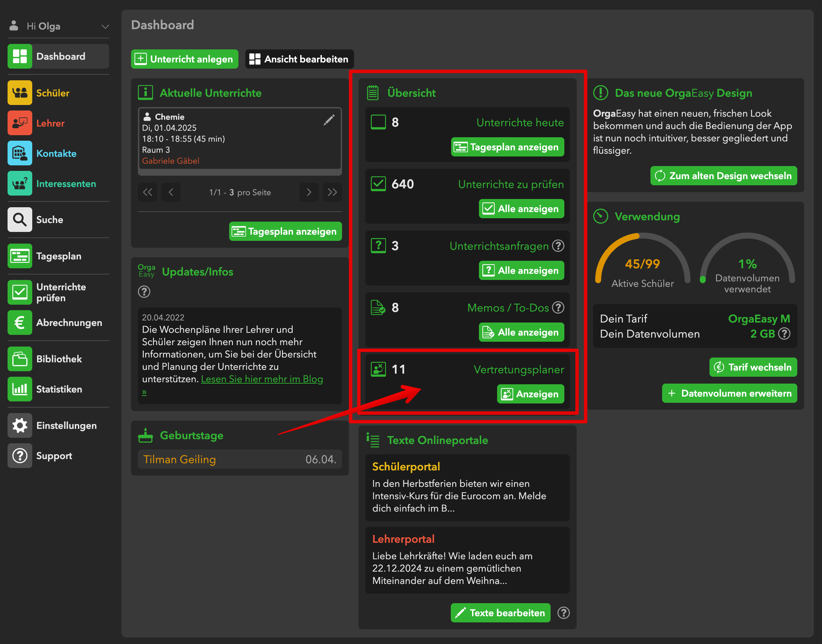Click the Updates/Infos help icon
This screenshot has height=644, width=822.
click(x=144, y=291)
